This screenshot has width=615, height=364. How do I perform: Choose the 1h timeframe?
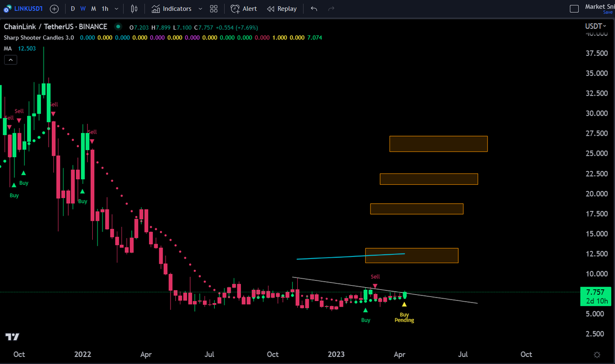click(x=105, y=9)
